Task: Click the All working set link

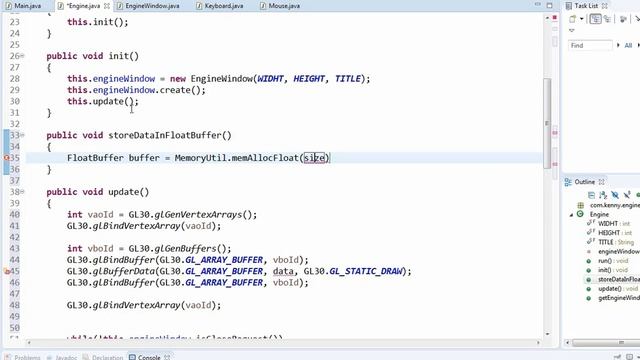Action: coord(628,45)
